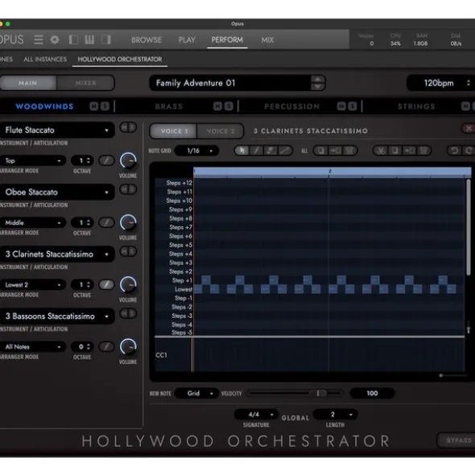This screenshot has height=476, width=475.
Task: Solo the Percussion section
Action: pyautogui.click(x=353, y=106)
